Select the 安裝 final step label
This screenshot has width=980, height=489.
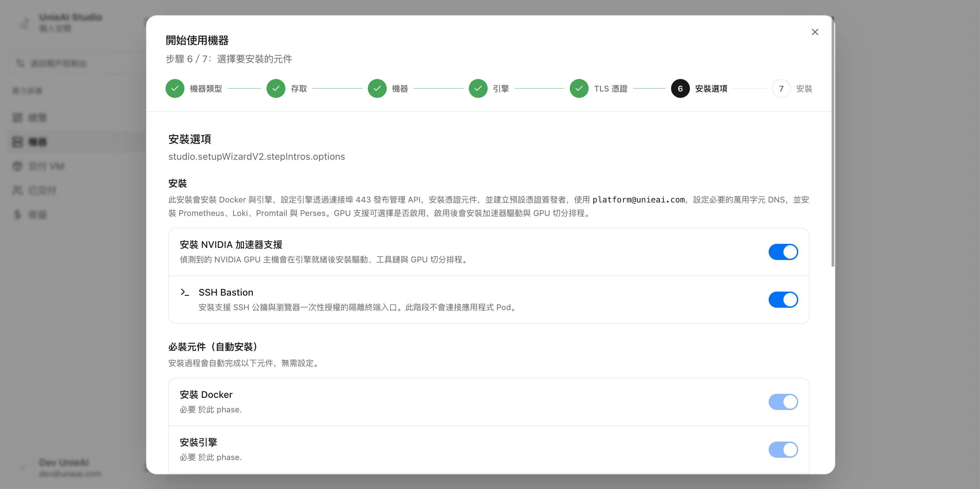point(804,88)
